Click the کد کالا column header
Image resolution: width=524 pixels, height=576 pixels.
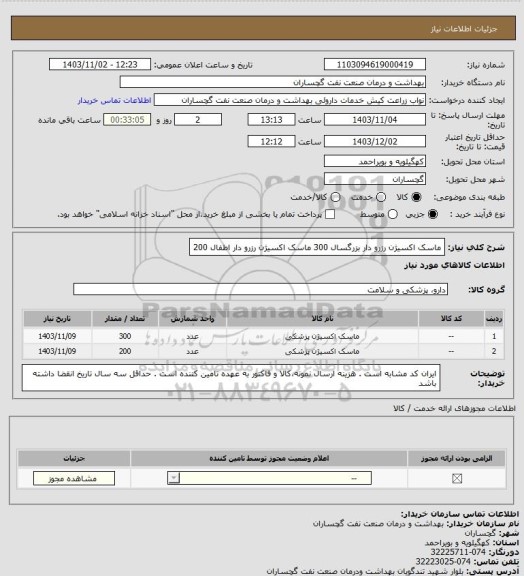tap(451, 318)
